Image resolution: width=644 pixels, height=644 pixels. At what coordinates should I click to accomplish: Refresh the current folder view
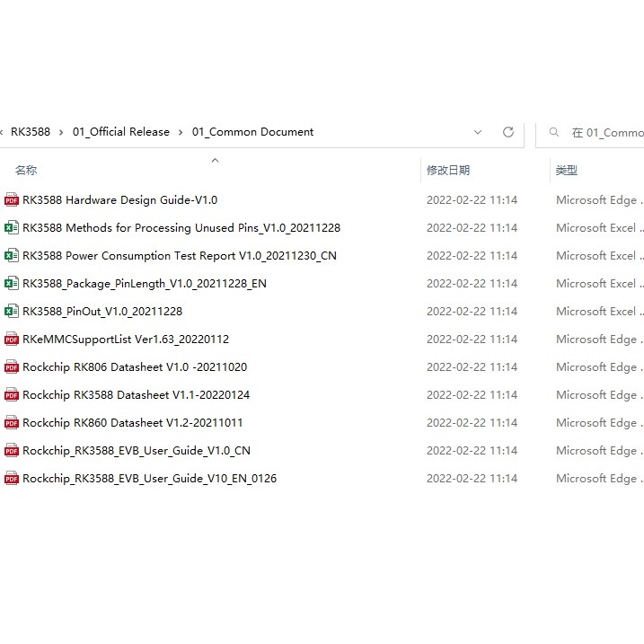[x=508, y=132]
